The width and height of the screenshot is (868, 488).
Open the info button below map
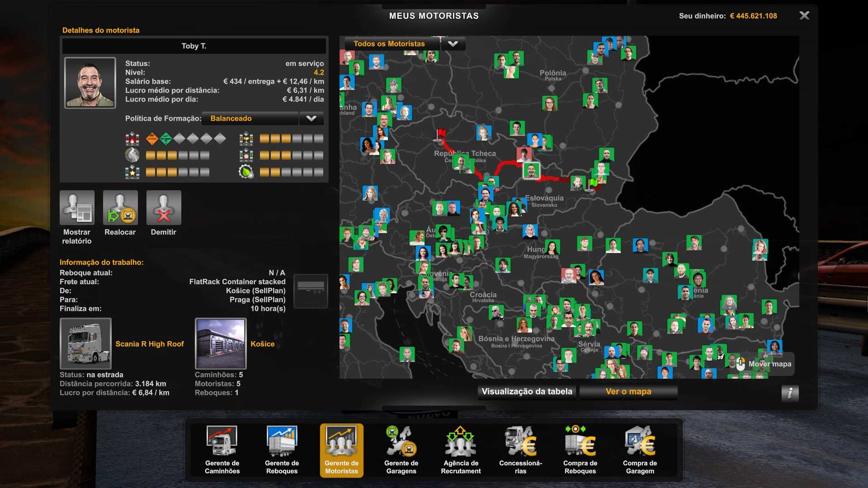click(790, 393)
